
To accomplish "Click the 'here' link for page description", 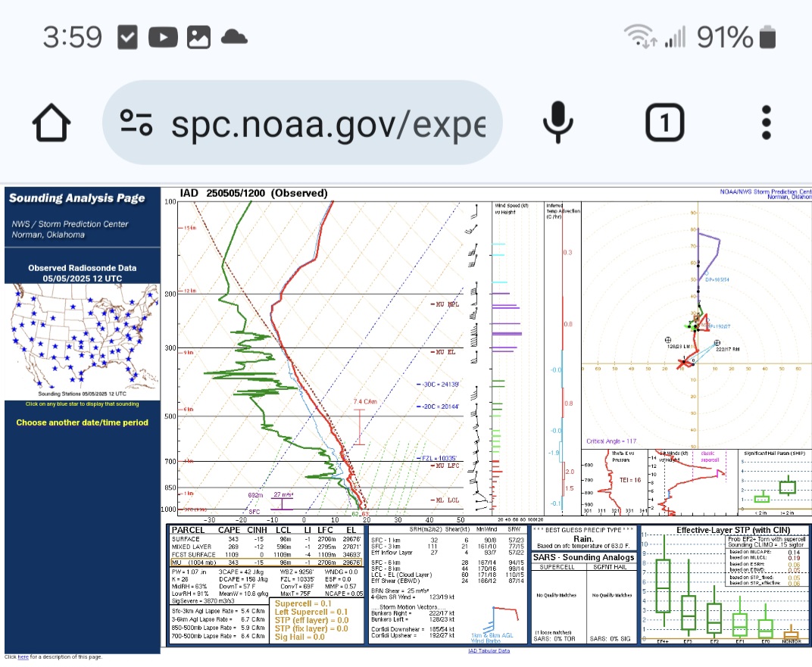I will 23,656.
